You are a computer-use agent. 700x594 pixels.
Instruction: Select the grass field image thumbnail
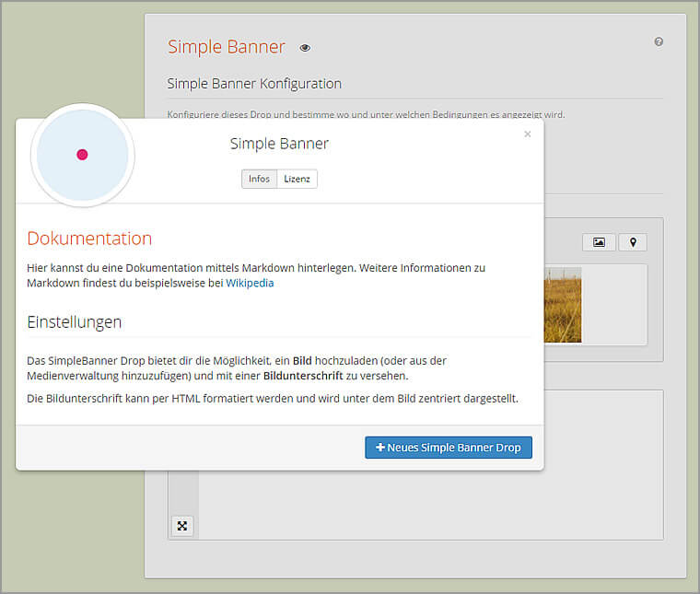[563, 305]
